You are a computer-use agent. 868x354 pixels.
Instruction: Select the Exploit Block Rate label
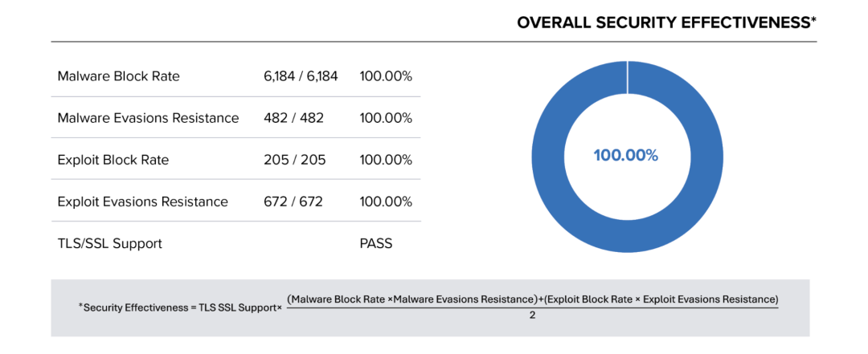click(113, 160)
